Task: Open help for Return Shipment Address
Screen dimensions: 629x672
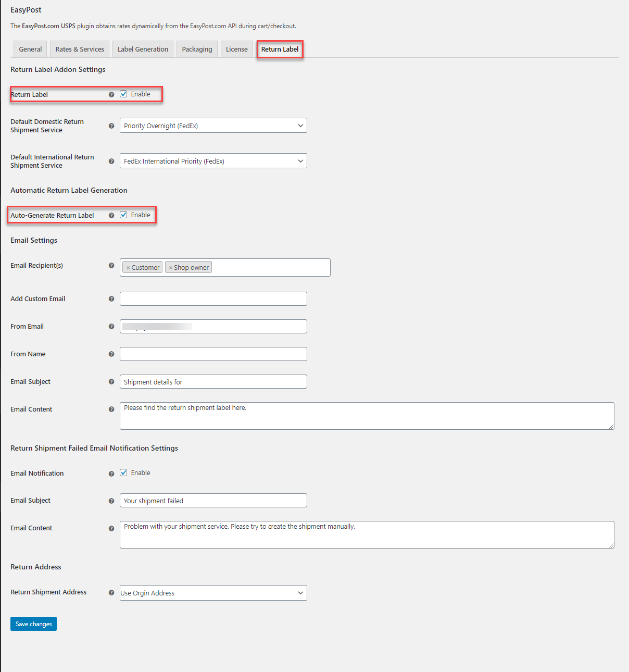Action: (111, 592)
